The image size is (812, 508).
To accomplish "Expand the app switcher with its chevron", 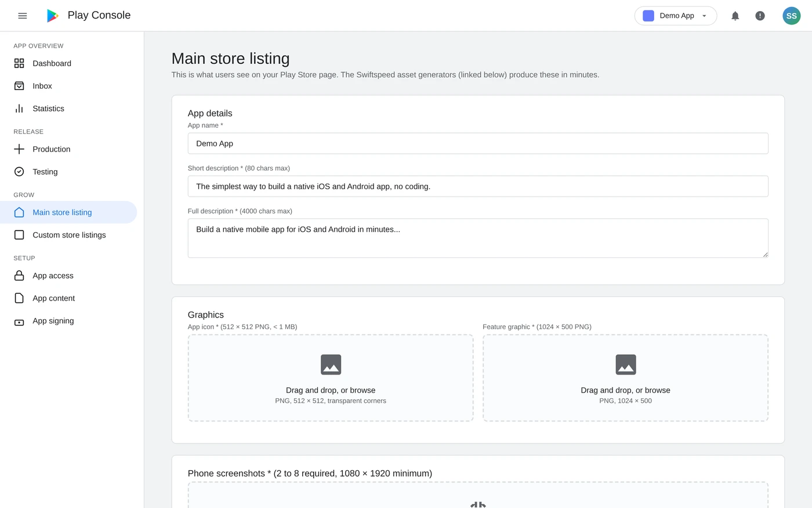I will pos(702,16).
